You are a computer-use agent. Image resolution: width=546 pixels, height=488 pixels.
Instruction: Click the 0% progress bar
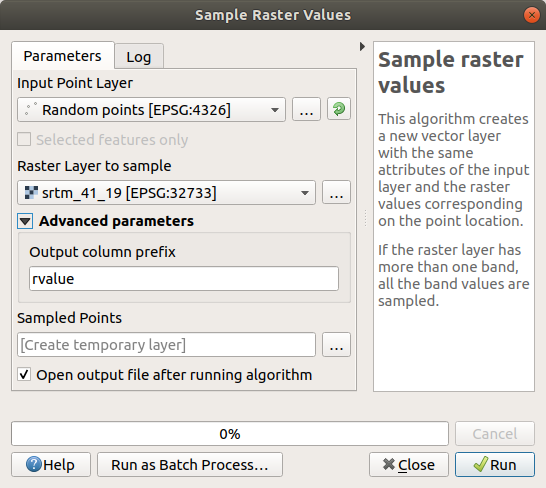pos(230,434)
